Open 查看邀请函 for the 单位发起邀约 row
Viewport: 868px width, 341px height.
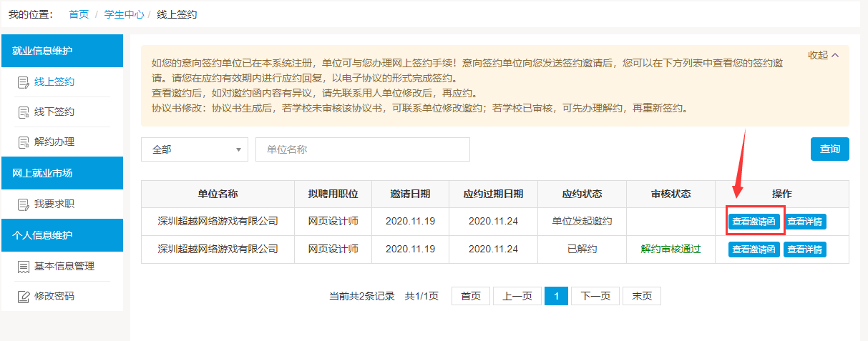pos(754,222)
